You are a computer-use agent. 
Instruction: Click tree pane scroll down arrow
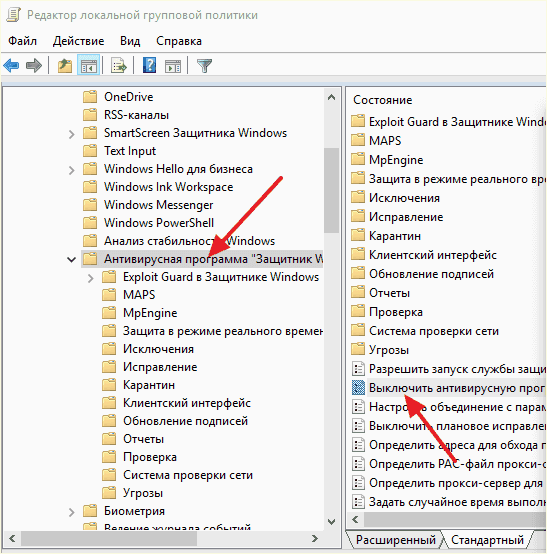331,521
